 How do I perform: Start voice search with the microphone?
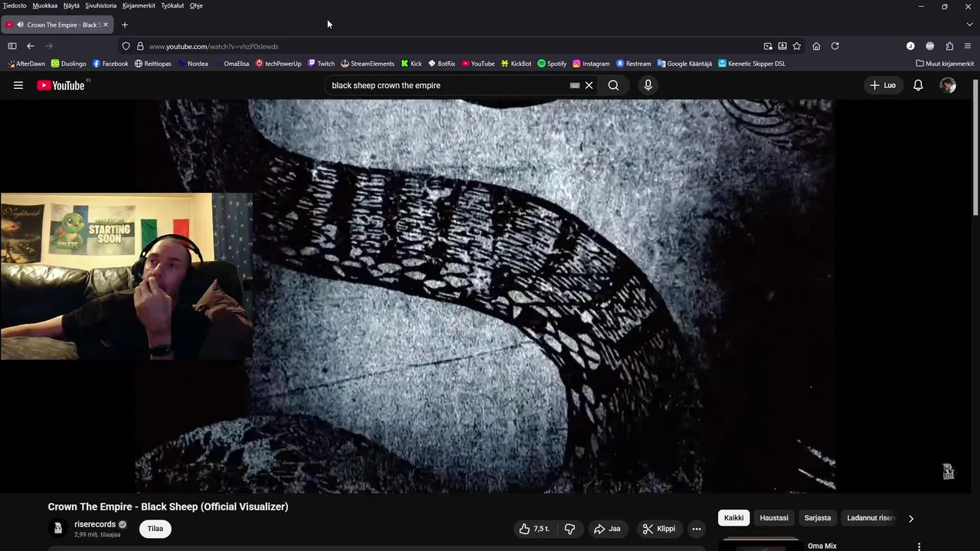pyautogui.click(x=648, y=86)
